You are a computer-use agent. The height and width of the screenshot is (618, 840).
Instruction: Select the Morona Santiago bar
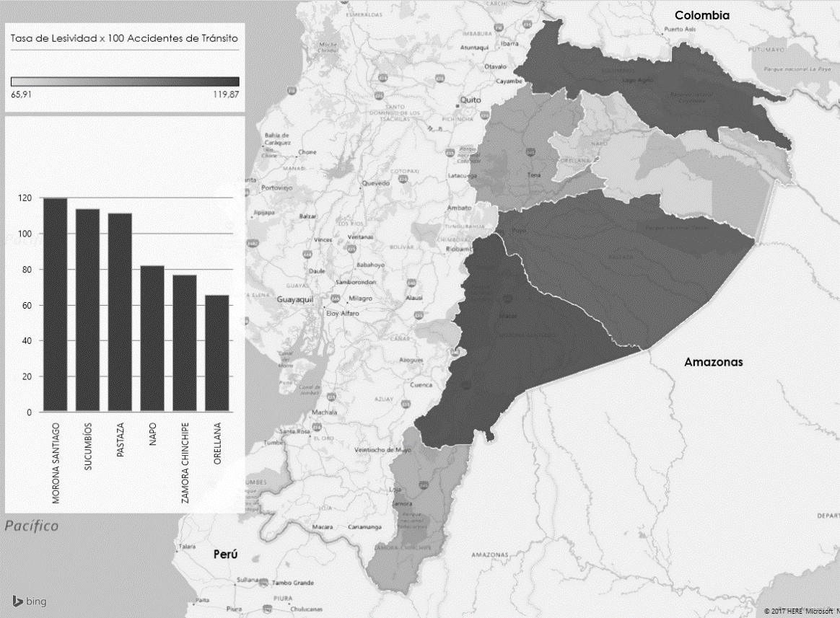point(55,304)
